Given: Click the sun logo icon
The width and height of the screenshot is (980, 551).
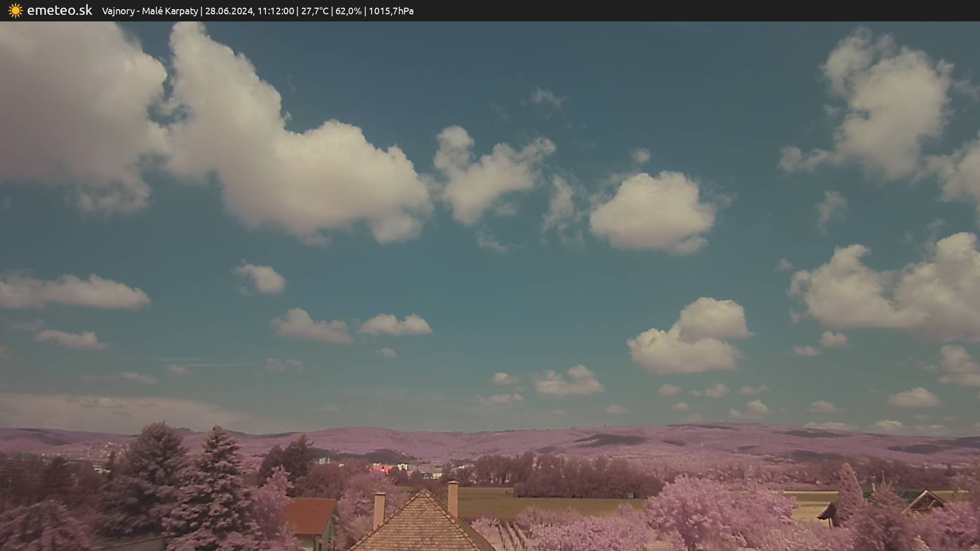Looking at the screenshot, I should click(15, 11).
